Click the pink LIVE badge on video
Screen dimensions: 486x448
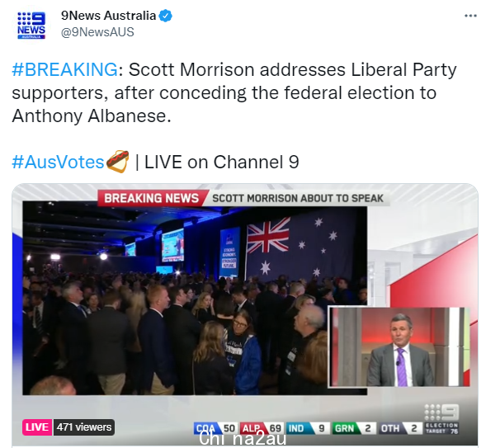pyautogui.click(x=37, y=427)
